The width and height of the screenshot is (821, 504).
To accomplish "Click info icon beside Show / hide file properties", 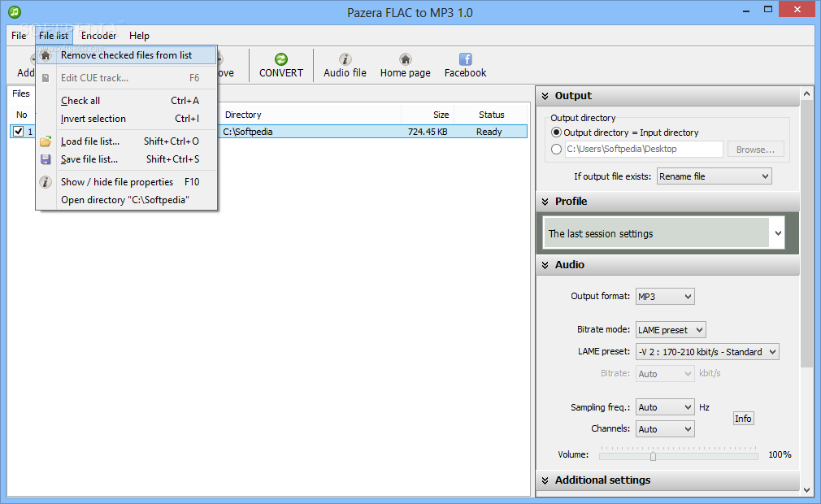I will [x=46, y=182].
